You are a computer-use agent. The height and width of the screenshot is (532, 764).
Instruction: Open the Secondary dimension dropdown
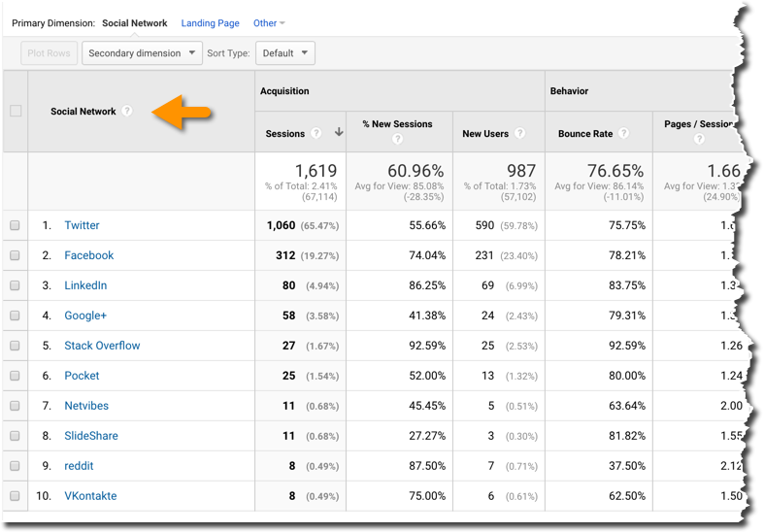tap(142, 53)
